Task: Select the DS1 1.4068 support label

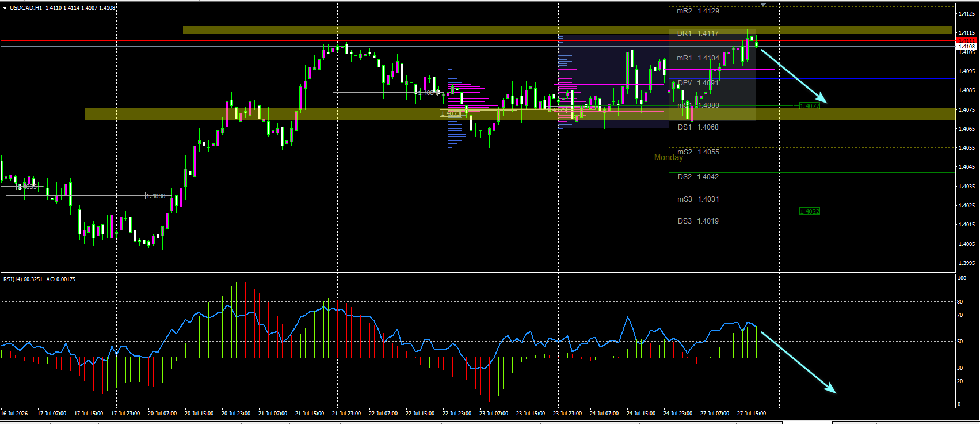Action: click(698, 127)
